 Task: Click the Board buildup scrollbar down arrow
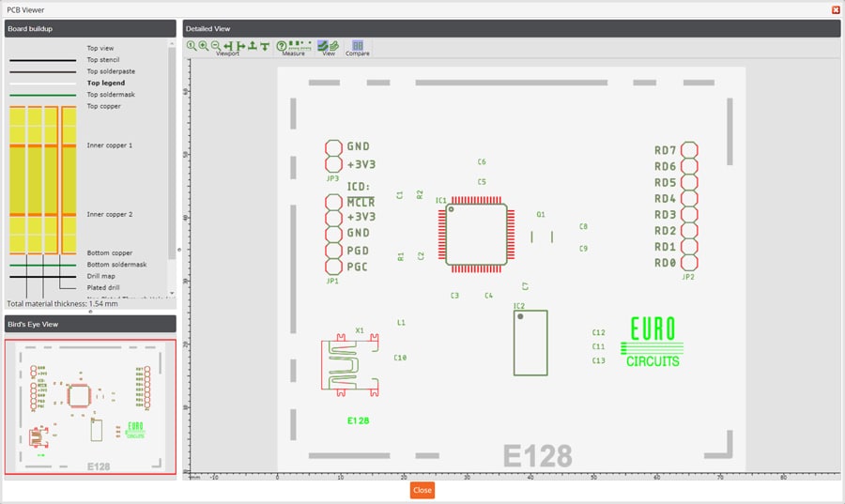[x=172, y=294]
